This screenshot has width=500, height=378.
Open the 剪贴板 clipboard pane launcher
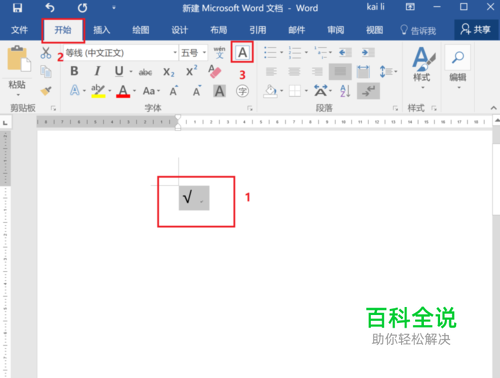(x=53, y=108)
